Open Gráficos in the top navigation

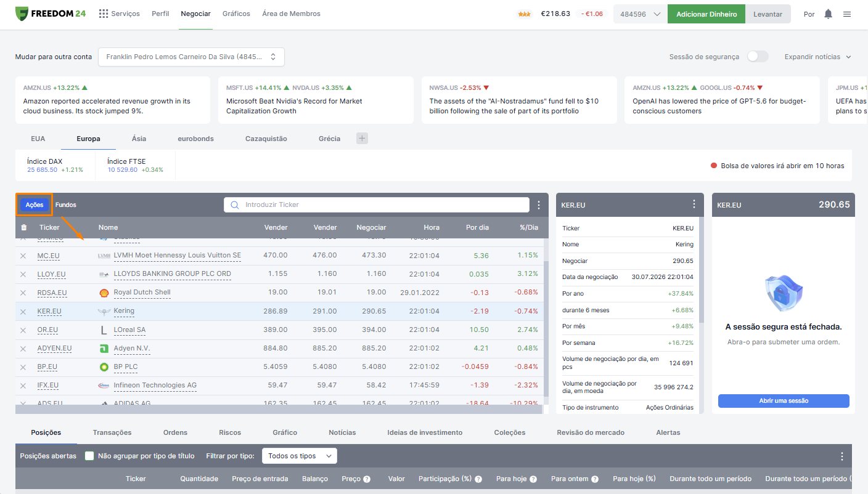236,14
